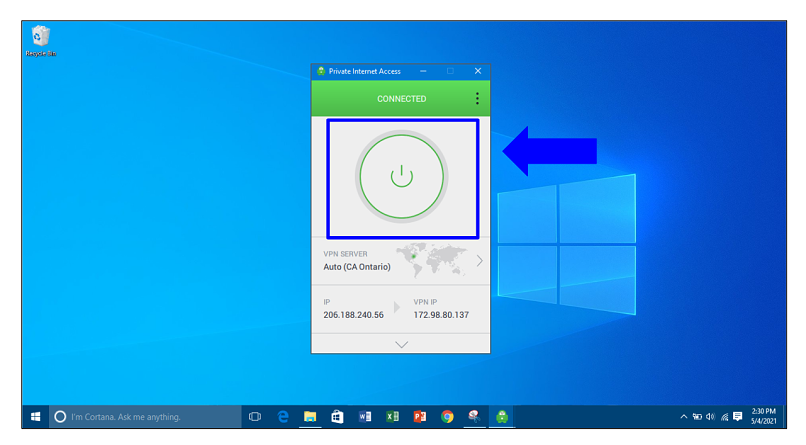Launch PowerPoint from the taskbar

point(420,417)
